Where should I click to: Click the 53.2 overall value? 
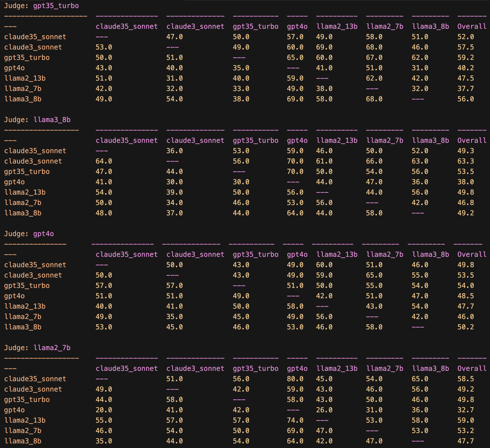466,431
